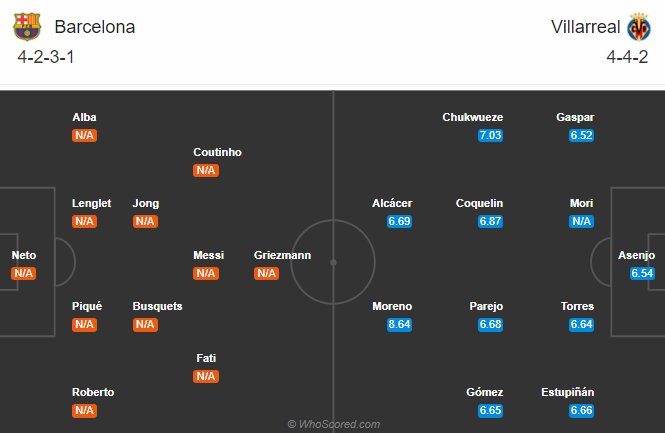
Task: Select Moreno's 8.64 rating badge
Action: click(x=399, y=324)
